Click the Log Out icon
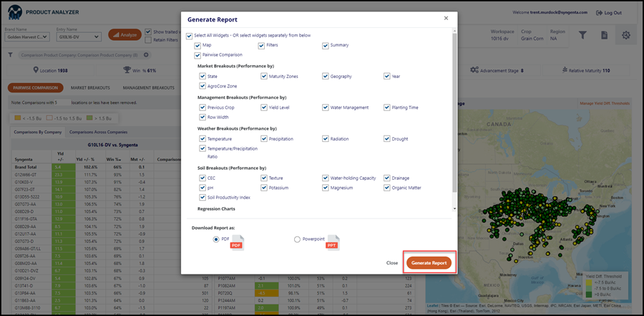644x316 pixels. click(599, 13)
